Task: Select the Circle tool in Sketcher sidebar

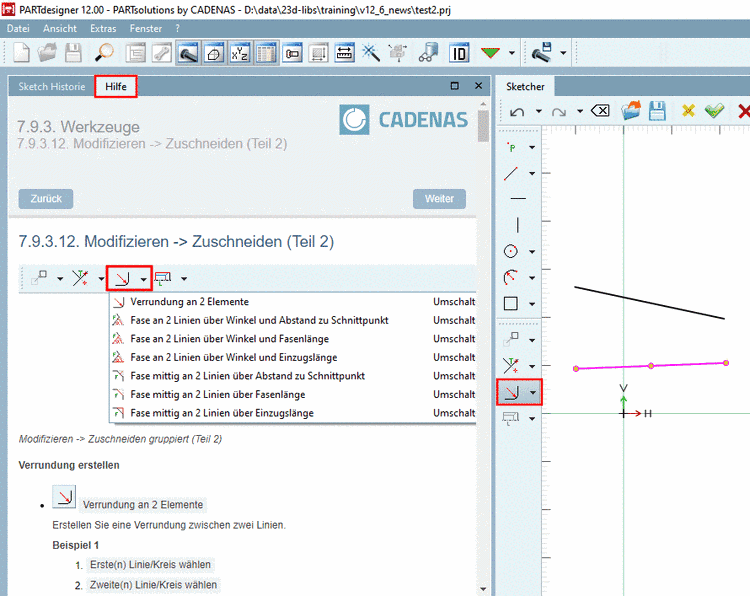Action: pos(511,251)
